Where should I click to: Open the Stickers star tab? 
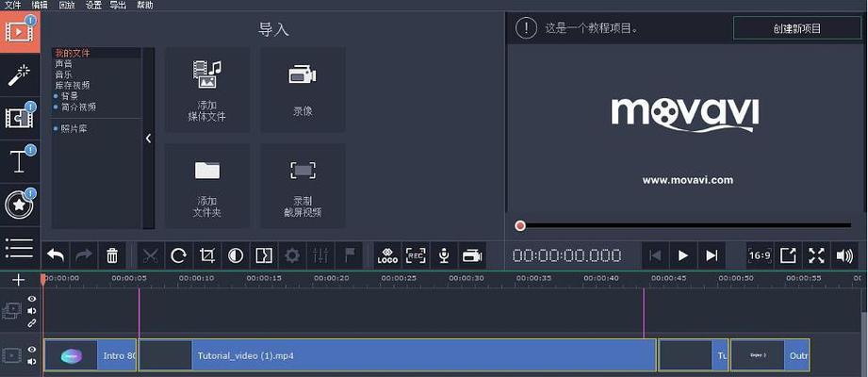(20, 205)
